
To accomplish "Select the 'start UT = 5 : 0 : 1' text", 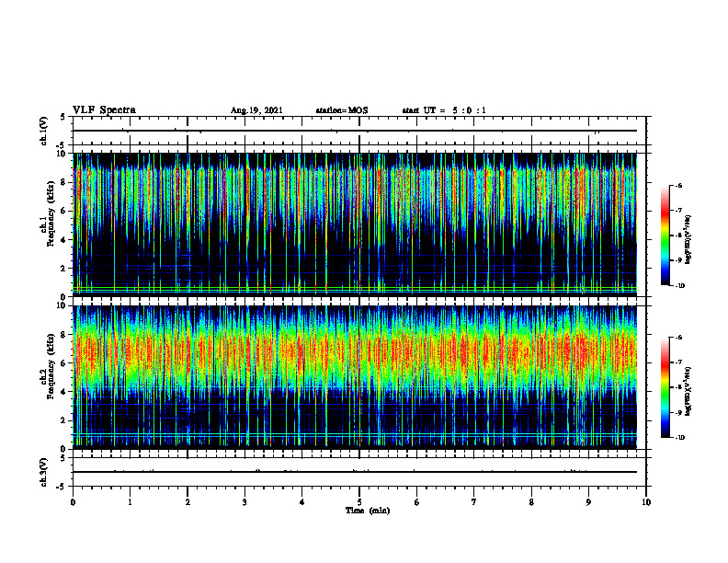I will point(444,110).
